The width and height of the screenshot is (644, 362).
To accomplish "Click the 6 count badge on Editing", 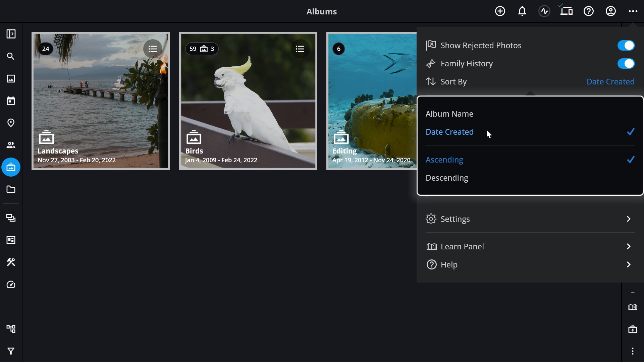I will (x=338, y=49).
